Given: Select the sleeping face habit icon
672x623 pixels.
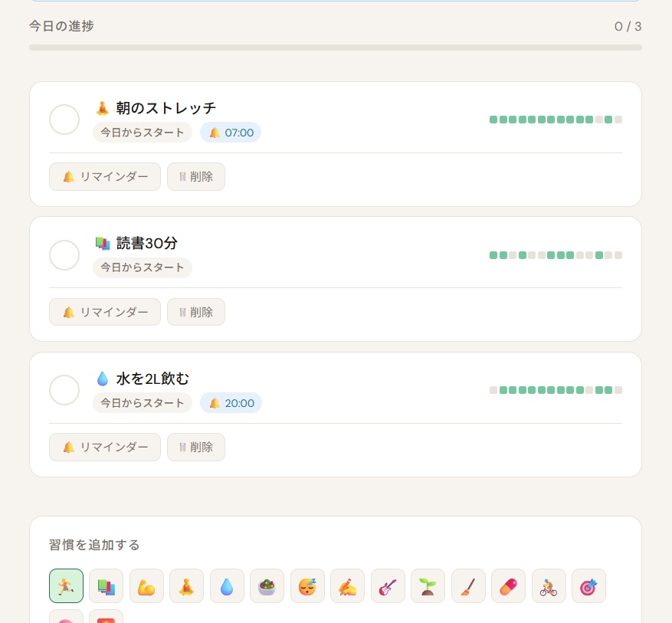Looking at the screenshot, I should pos(307,585).
